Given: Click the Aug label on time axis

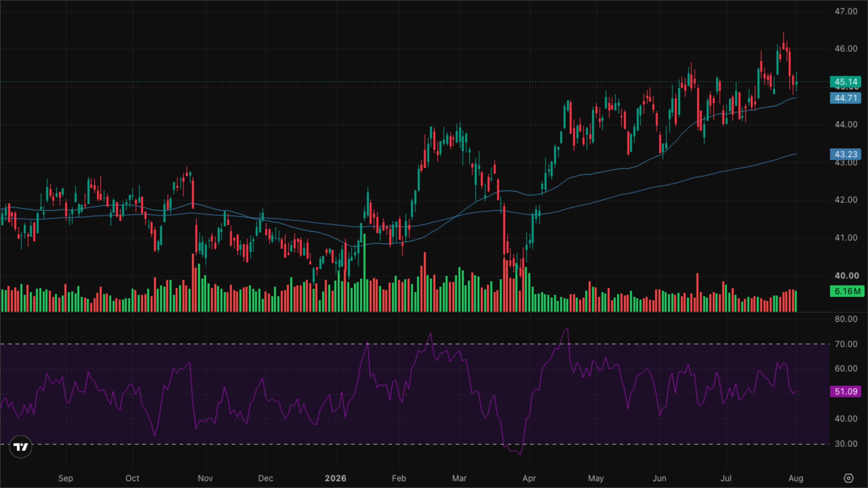Looking at the screenshot, I should tap(796, 478).
